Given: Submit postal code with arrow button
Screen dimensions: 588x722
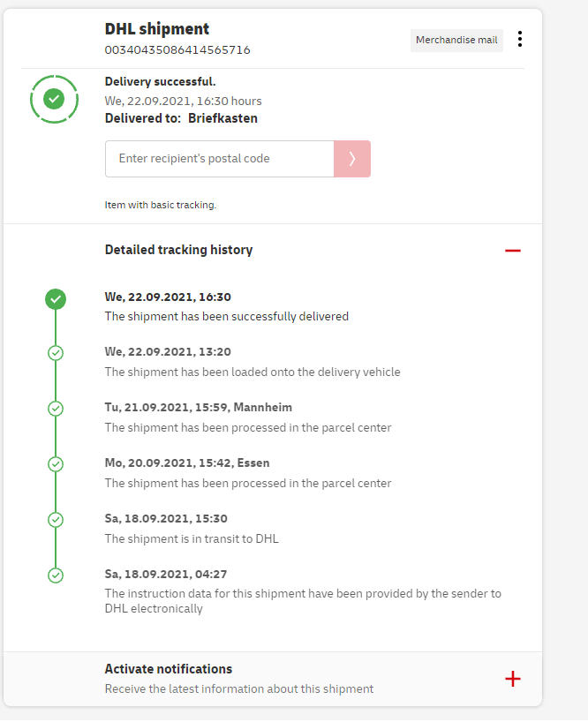Looking at the screenshot, I should point(352,159).
